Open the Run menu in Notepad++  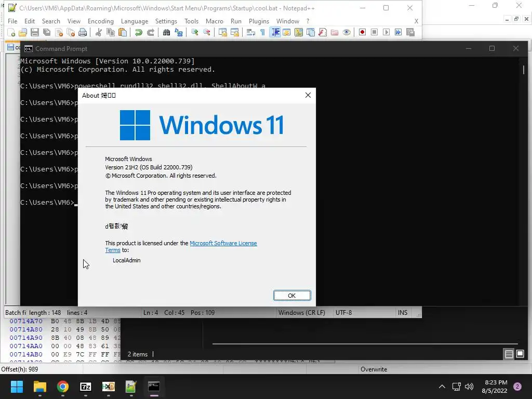tap(236, 21)
